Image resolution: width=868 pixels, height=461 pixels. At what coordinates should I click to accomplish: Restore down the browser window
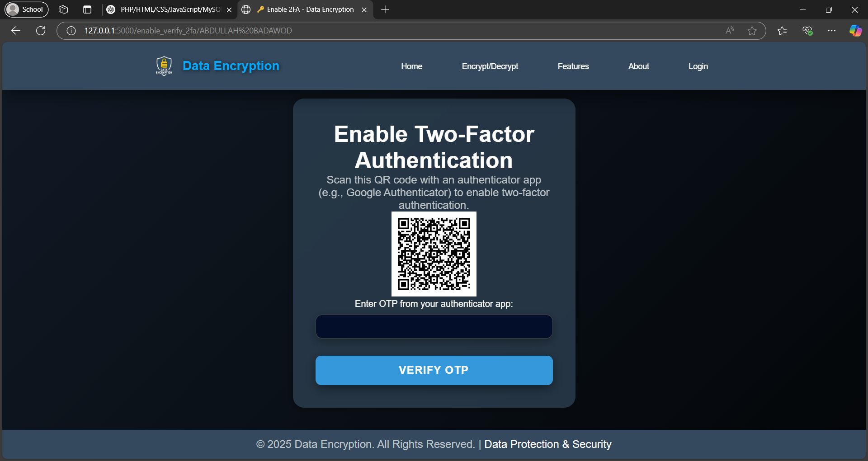[x=829, y=9]
